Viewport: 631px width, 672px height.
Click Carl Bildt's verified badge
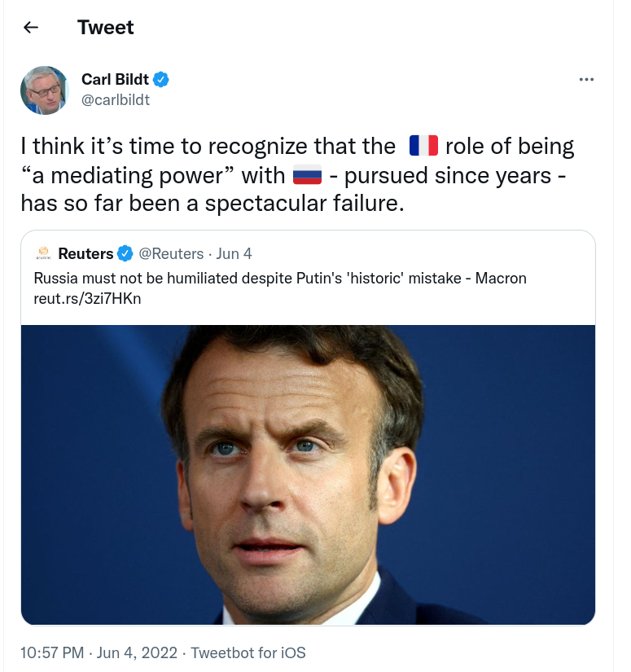tap(160, 79)
